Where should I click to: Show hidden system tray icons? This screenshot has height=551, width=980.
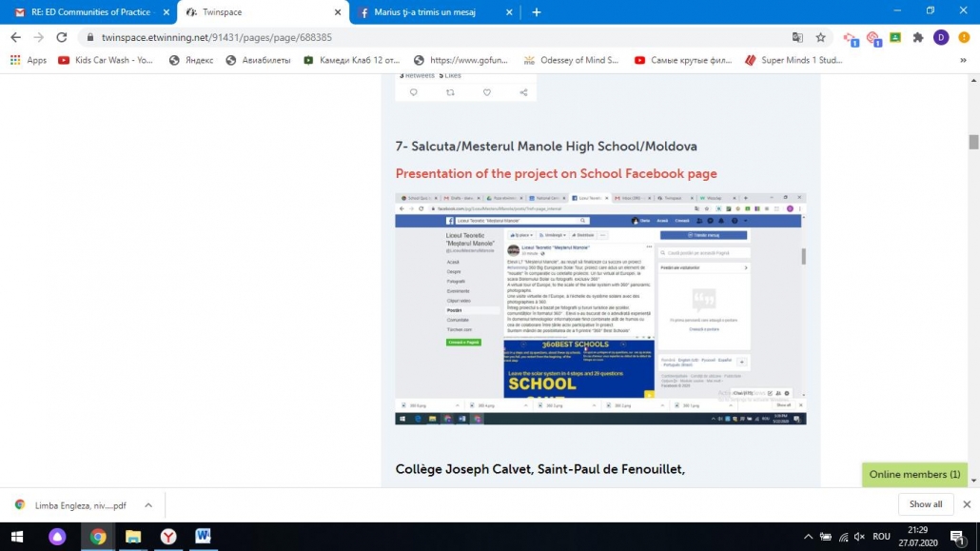tap(809, 537)
